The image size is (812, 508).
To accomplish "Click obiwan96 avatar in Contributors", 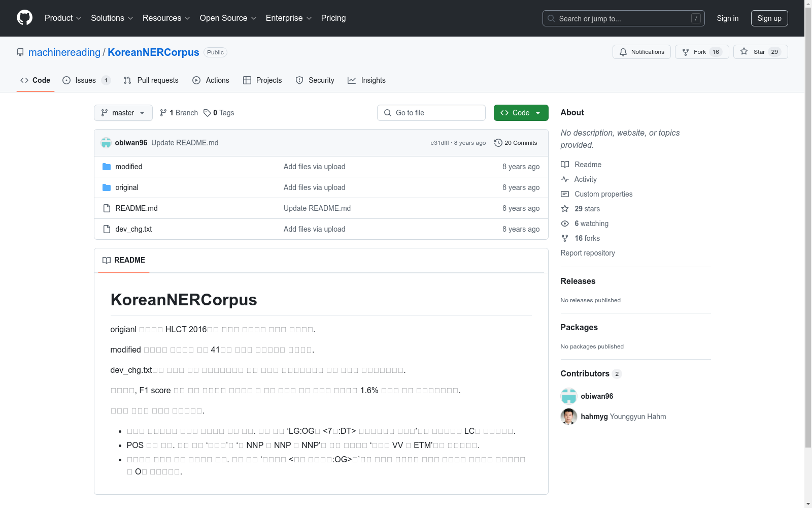I will pyautogui.click(x=569, y=396).
